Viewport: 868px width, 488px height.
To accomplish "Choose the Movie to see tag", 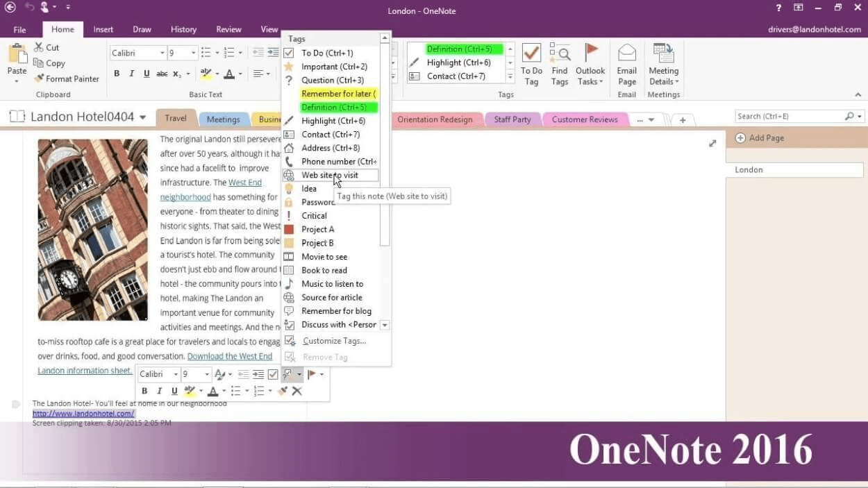I will click(x=331, y=257).
